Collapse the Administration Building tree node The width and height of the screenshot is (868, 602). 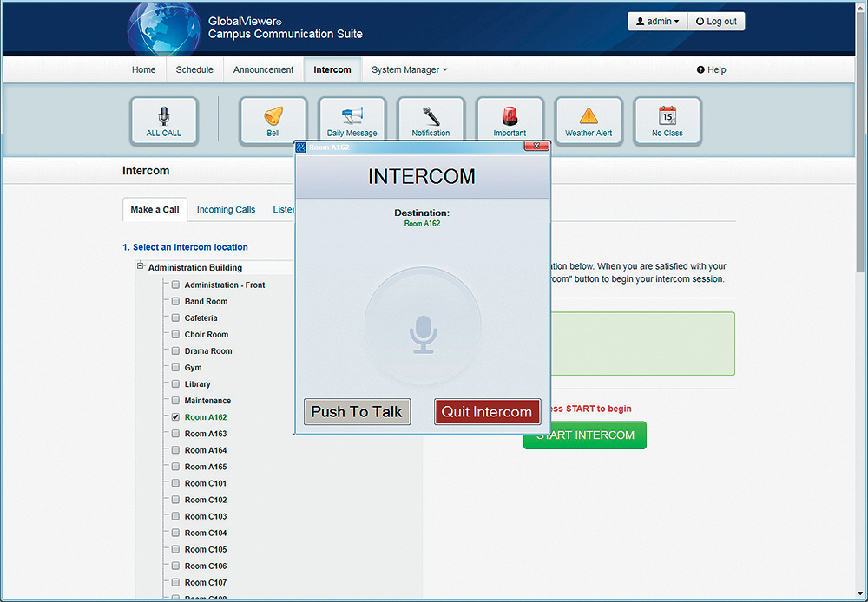point(140,265)
